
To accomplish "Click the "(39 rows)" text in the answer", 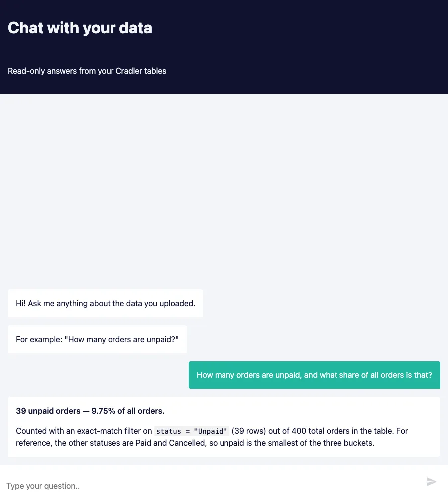I will click(x=248, y=431).
